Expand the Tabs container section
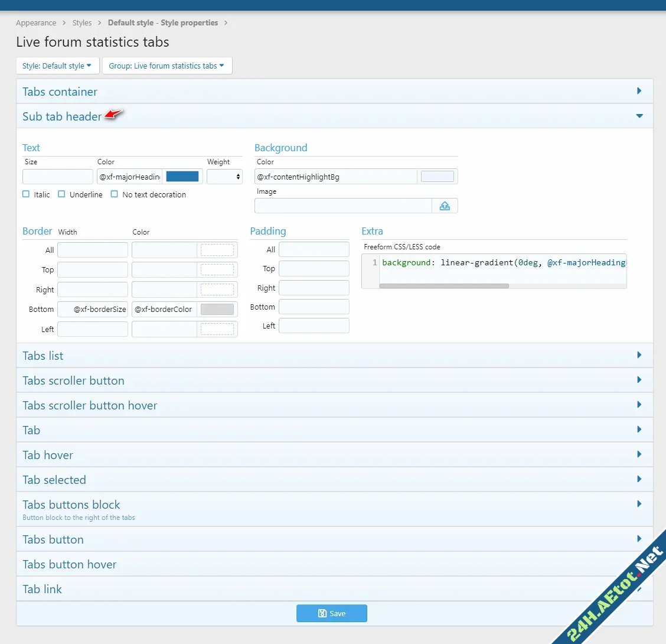 click(x=639, y=91)
